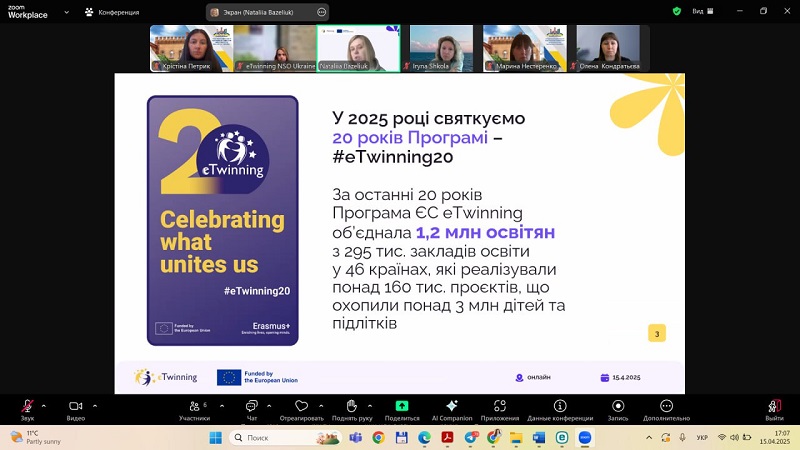Expand chat options arrow next to Чат
Screen dimensions: 800x450
(269, 406)
